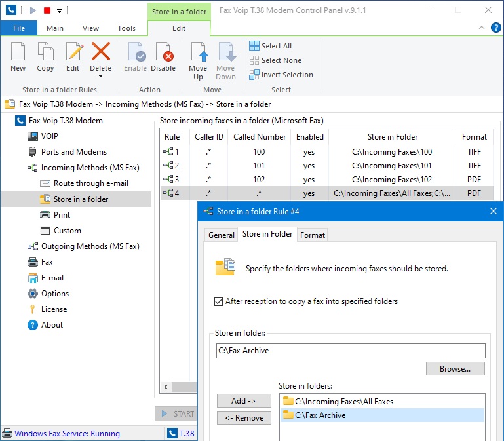The width and height of the screenshot is (504, 441).
Task: Click the Browse... button
Action: coord(455,369)
